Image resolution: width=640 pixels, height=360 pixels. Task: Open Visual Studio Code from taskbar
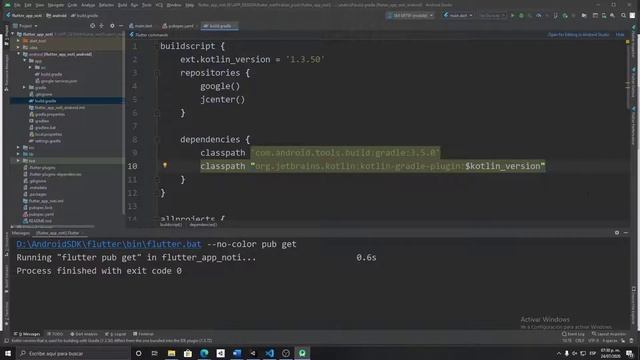(x=269, y=353)
